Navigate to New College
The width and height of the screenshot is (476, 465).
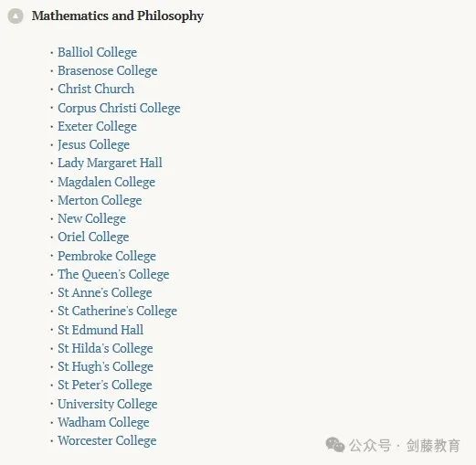[91, 218]
